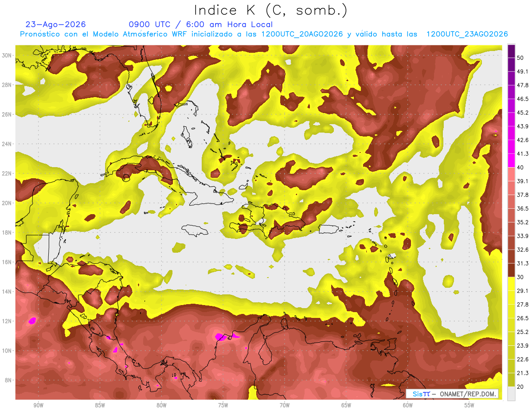Click the "65W" longitude axis label
This screenshot has width=532, height=411.
pos(346,405)
